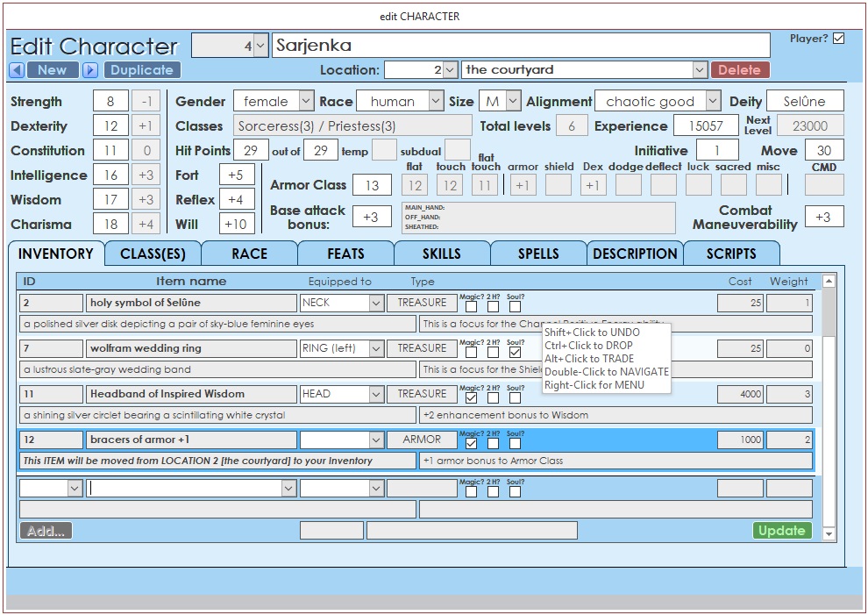Open Equipped to dropdown for bracers of armor
The width and height of the screenshot is (868, 615).
click(x=376, y=440)
